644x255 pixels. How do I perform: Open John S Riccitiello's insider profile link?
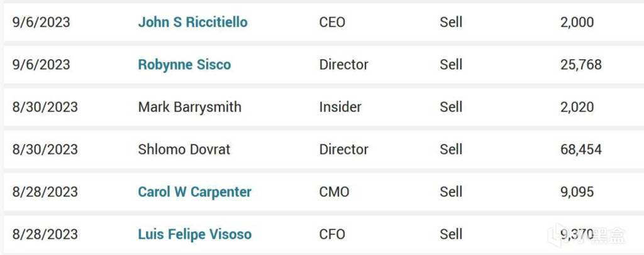point(192,23)
